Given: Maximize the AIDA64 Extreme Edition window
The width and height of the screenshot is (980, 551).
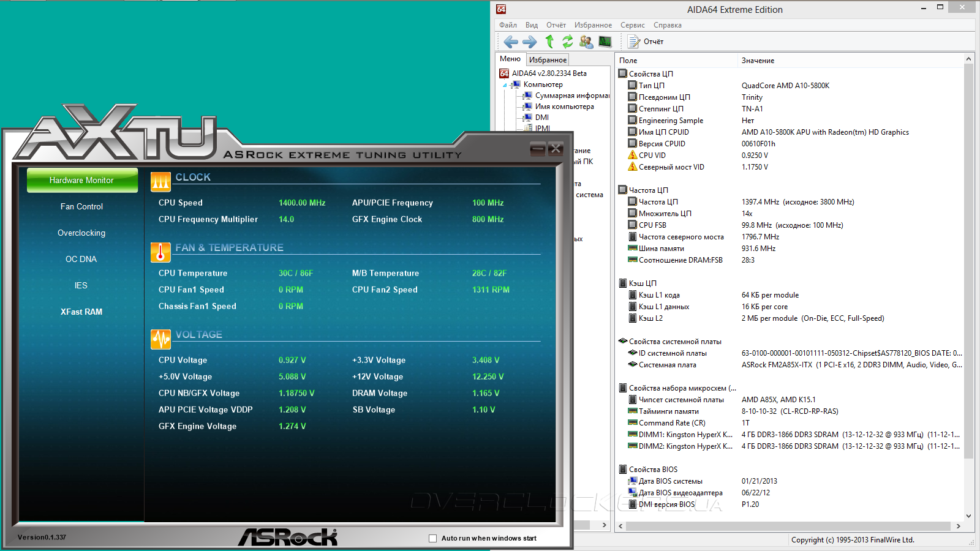Looking at the screenshot, I should coord(940,7).
